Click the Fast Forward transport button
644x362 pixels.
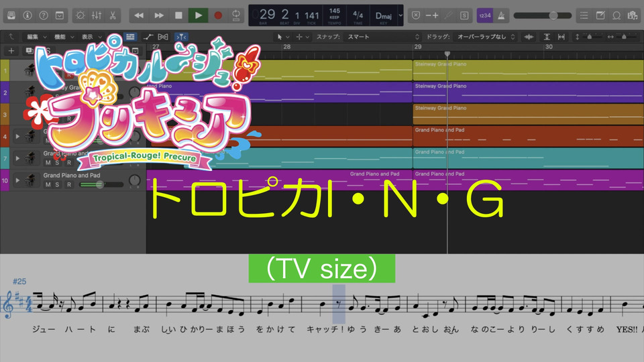coord(159,15)
